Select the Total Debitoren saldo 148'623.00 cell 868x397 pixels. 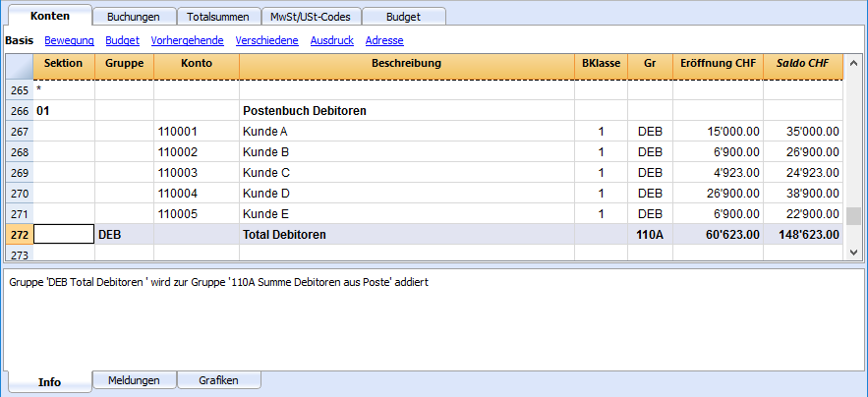coord(803,235)
